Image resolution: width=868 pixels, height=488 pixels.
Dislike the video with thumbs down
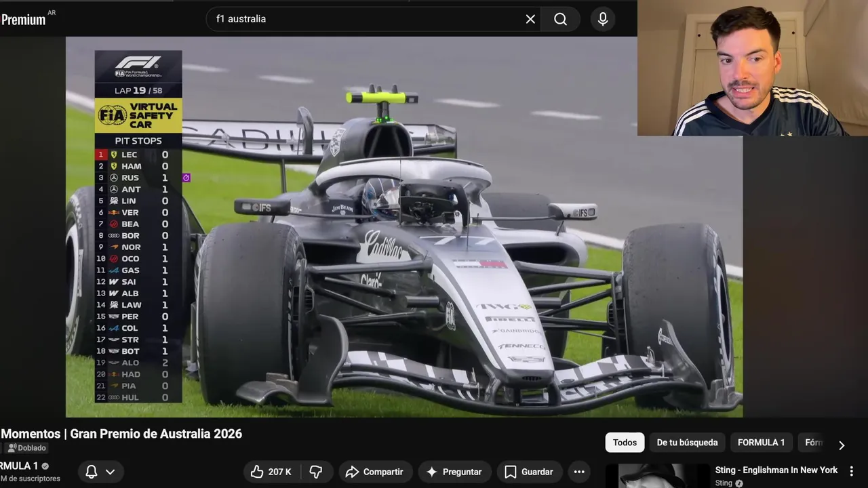tap(315, 472)
